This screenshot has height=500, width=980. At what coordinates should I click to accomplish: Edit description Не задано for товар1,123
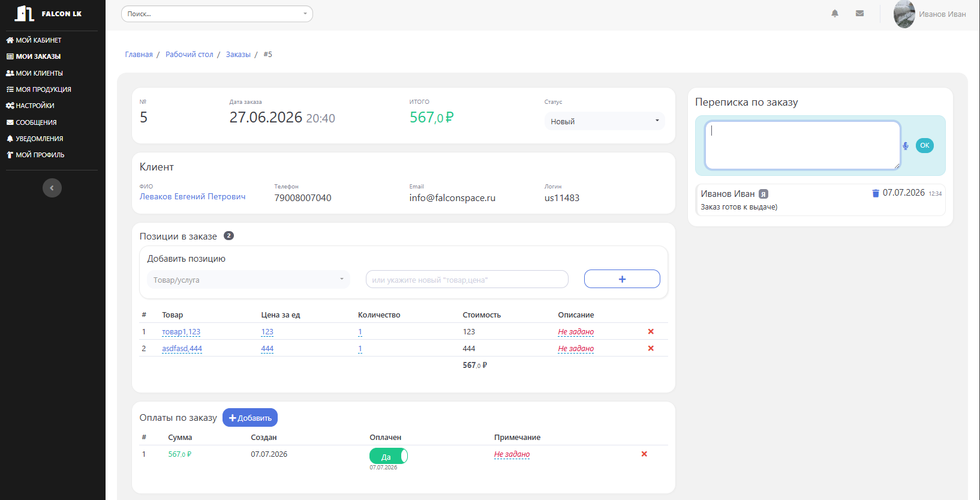tap(576, 332)
